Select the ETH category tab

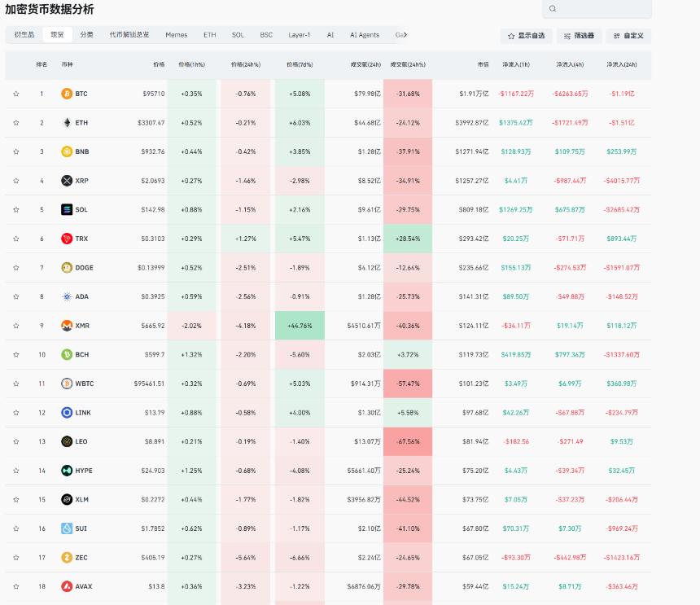[x=209, y=35]
